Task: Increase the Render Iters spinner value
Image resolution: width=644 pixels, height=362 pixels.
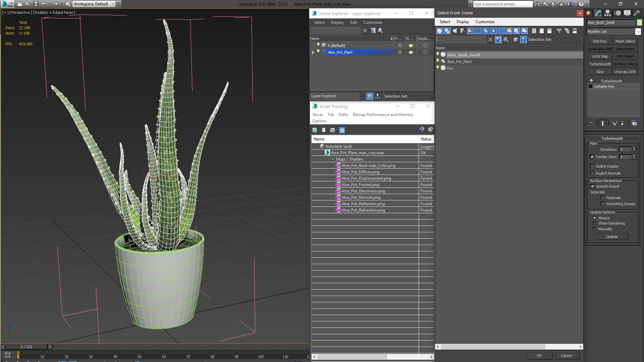Action: click(634, 156)
